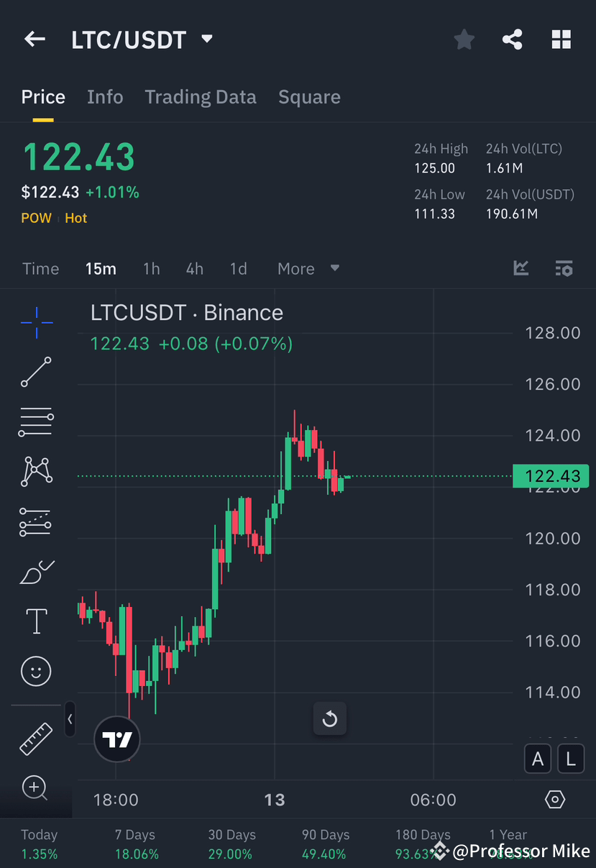The height and width of the screenshot is (868, 596).
Task: Switch to the Square tab
Action: point(309,96)
